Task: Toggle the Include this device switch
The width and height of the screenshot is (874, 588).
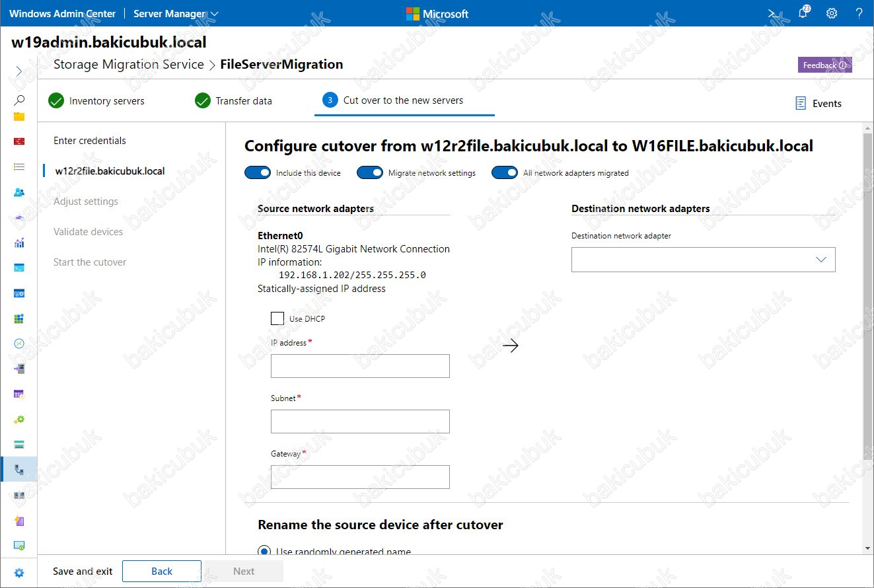Action: click(258, 172)
